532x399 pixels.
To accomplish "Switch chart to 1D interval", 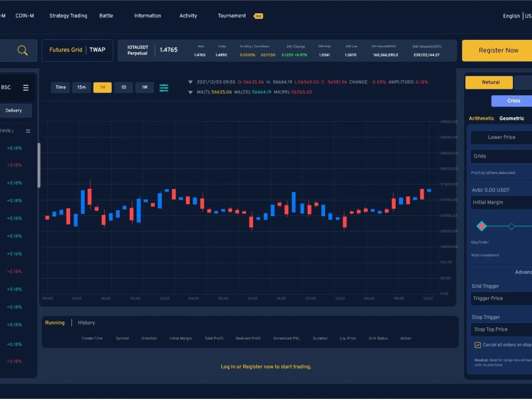I will [123, 87].
